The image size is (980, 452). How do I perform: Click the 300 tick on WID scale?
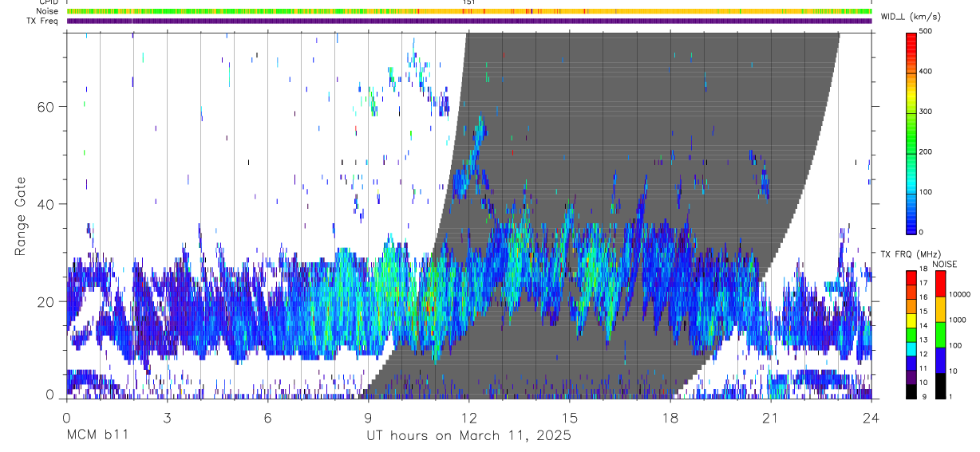pos(925,112)
